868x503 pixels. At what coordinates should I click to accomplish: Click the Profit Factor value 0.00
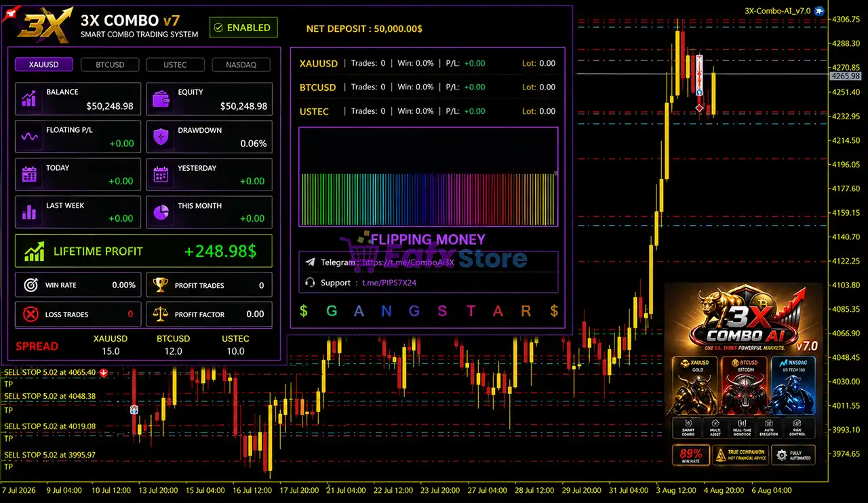click(256, 314)
